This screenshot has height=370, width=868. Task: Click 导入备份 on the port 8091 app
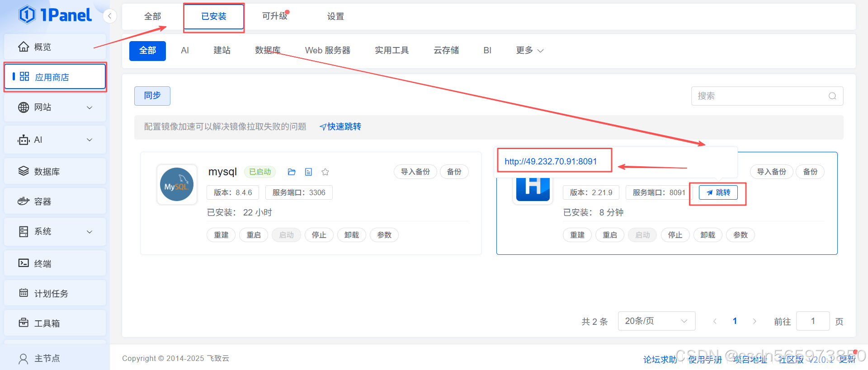[772, 172]
